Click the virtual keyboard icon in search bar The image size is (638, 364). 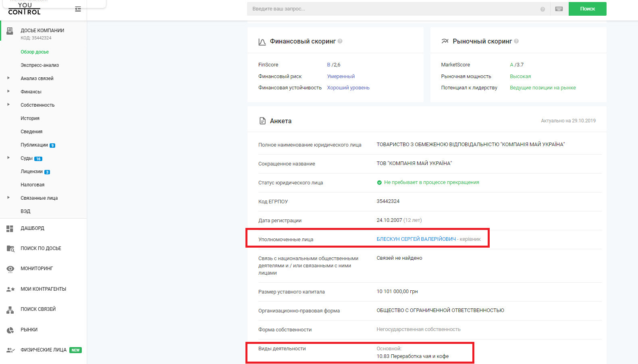(559, 9)
